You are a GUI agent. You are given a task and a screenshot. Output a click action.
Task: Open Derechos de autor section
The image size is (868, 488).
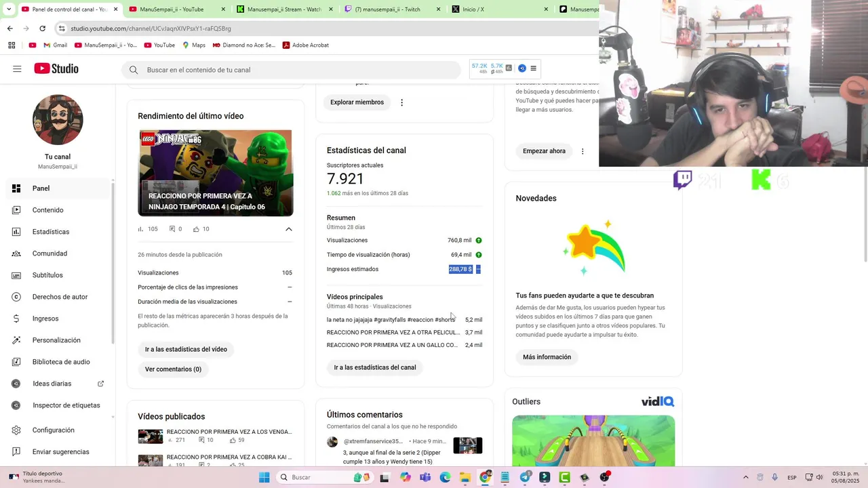[57, 297]
